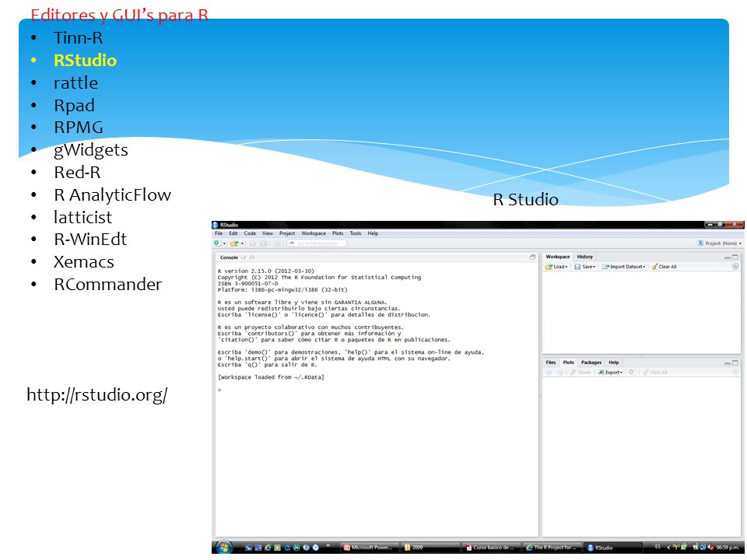
Task: Click the refresh workspace icon
Action: [735, 267]
